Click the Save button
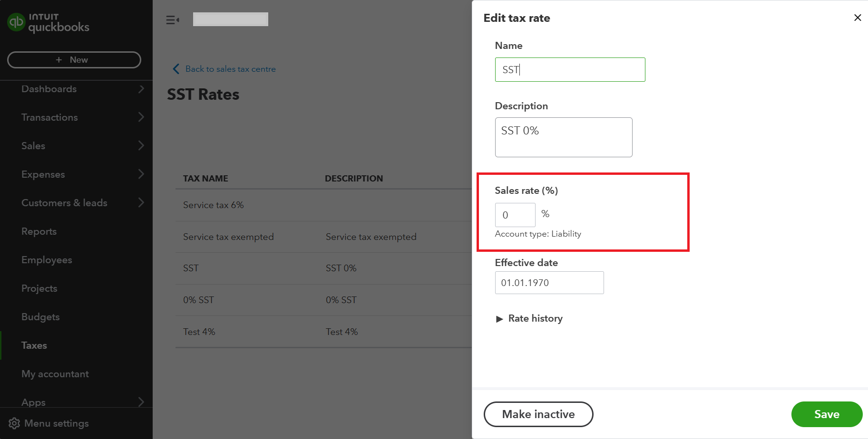Image resolution: width=868 pixels, height=439 pixels. click(x=826, y=414)
